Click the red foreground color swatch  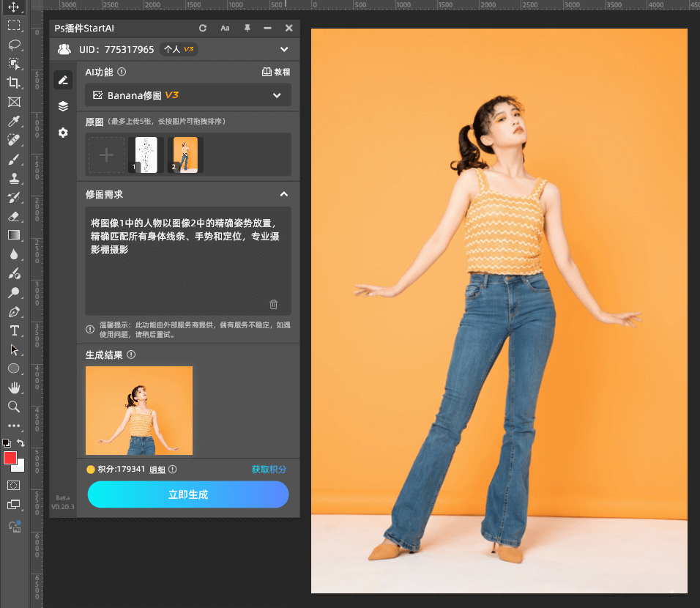pos(10,458)
